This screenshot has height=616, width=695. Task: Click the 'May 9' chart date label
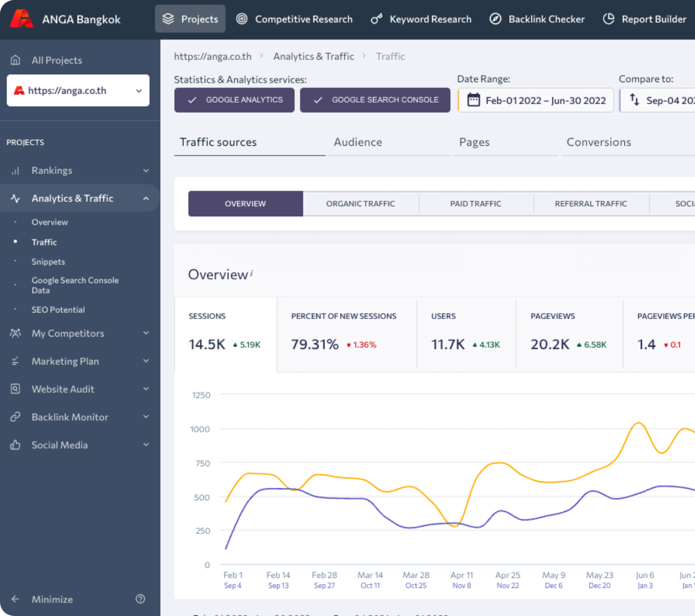[x=554, y=575]
